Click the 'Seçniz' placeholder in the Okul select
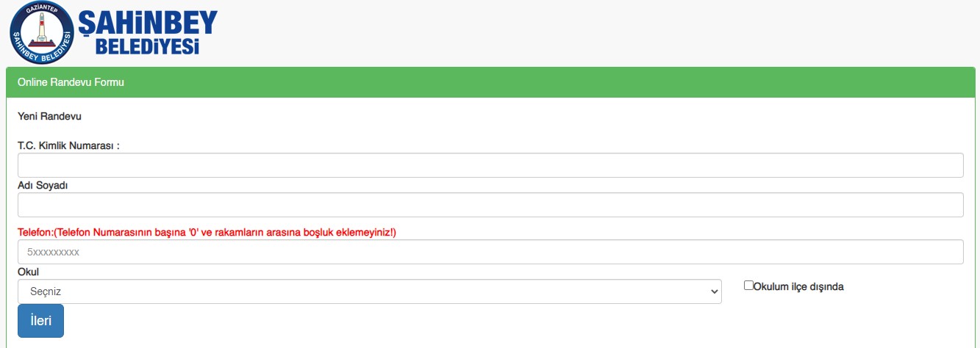980x348 pixels. 46,291
